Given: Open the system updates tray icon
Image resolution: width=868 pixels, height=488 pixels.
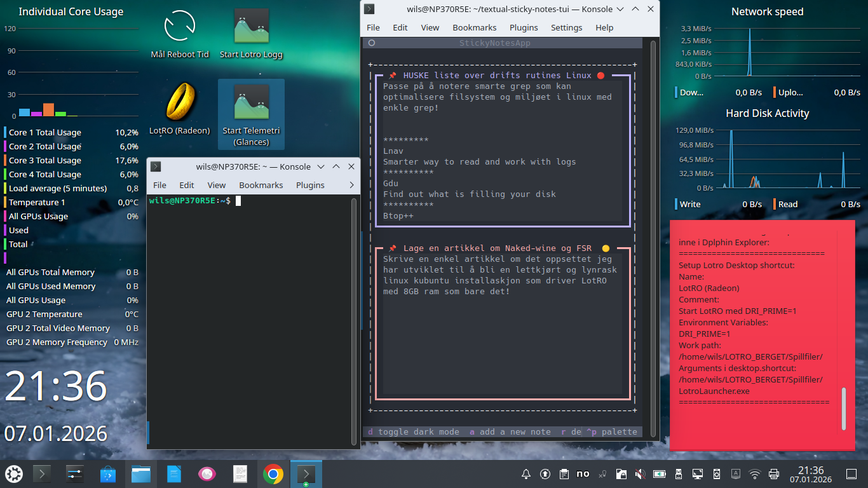Looking at the screenshot, I should (x=545, y=474).
